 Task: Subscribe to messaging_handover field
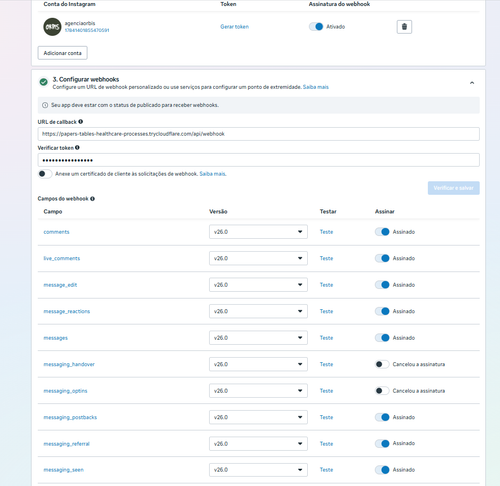(382, 364)
